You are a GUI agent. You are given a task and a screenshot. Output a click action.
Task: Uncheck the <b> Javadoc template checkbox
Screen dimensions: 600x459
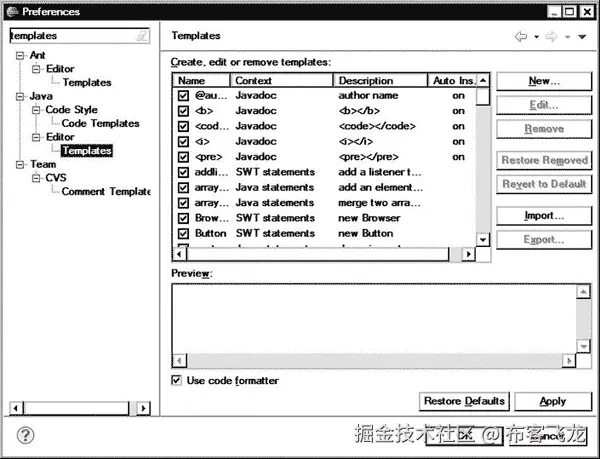pyautogui.click(x=183, y=111)
